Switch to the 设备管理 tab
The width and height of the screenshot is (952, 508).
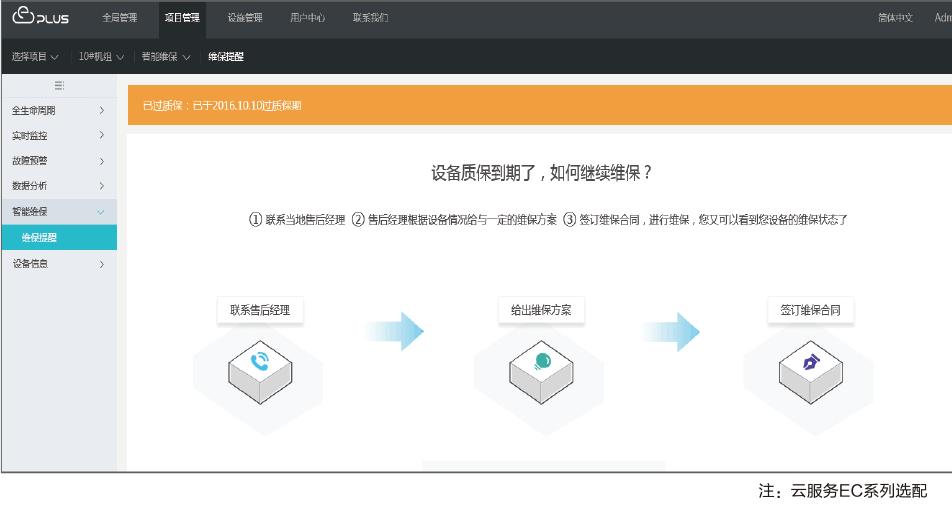tap(244, 18)
